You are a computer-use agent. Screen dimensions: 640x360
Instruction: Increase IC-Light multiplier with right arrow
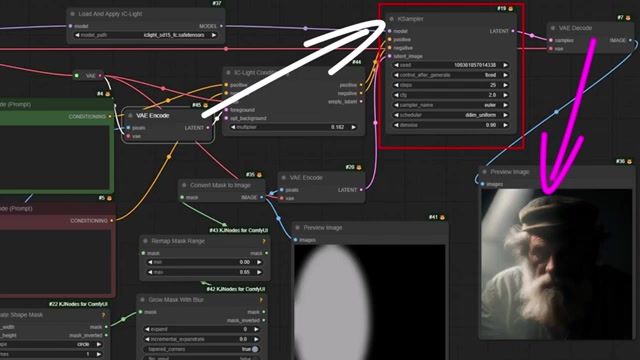click(353, 127)
